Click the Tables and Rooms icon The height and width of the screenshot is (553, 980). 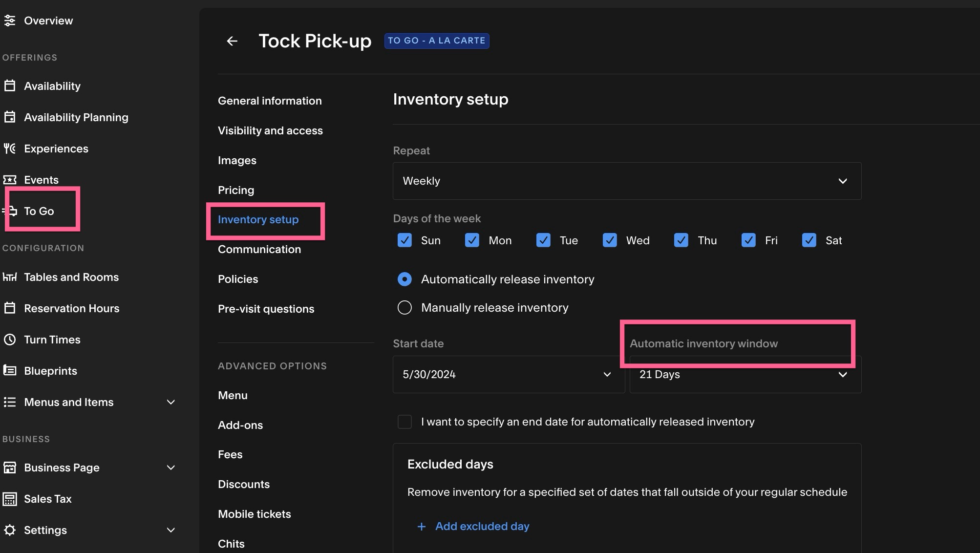click(x=10, y=277)
